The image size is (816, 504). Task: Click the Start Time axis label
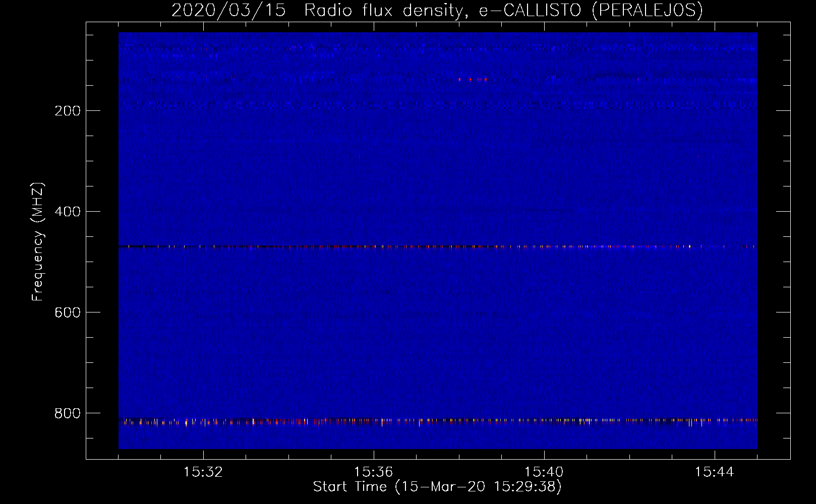437,487
